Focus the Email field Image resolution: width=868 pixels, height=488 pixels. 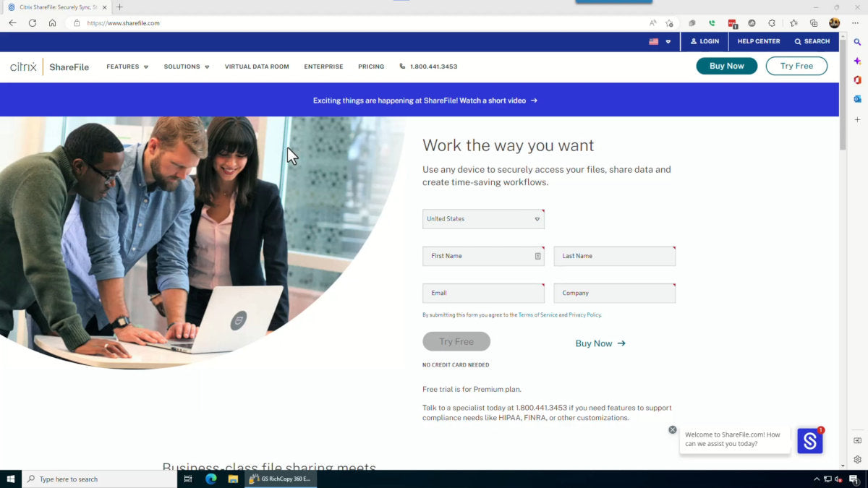pyautogui.click(x=483, y=293)
